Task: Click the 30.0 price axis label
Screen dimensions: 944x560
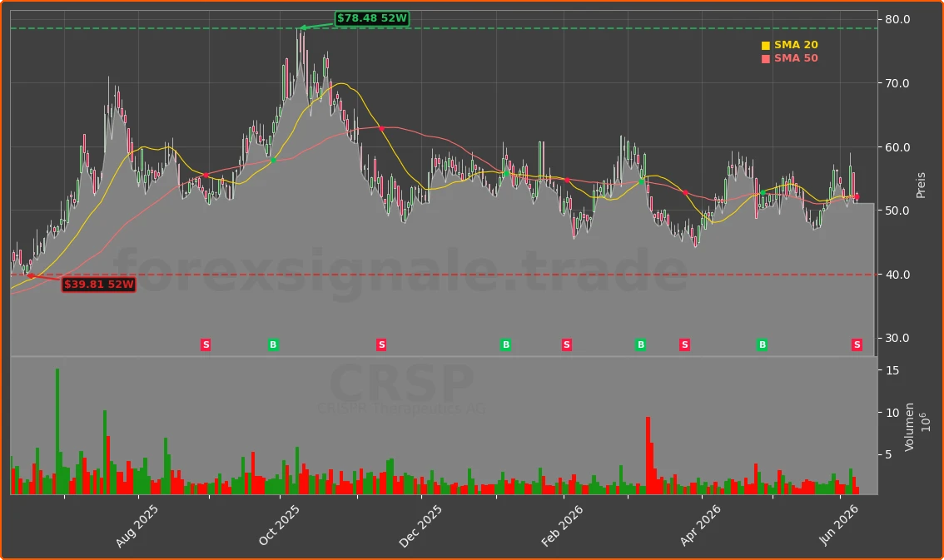Action: pos(897,338)
